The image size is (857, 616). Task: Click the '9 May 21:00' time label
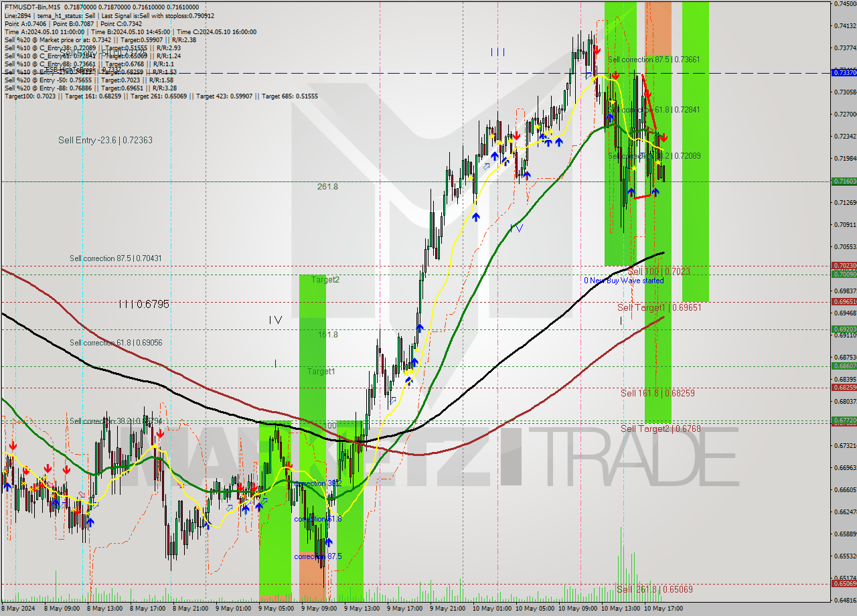tap(447, 609)
